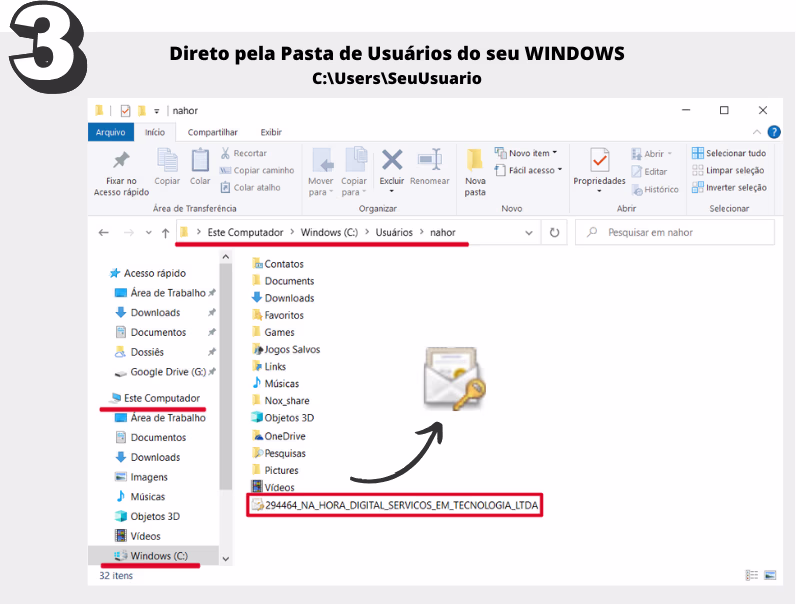
Task: Select Google Drive (G:) in navigation pane
Action: (160, 372)
